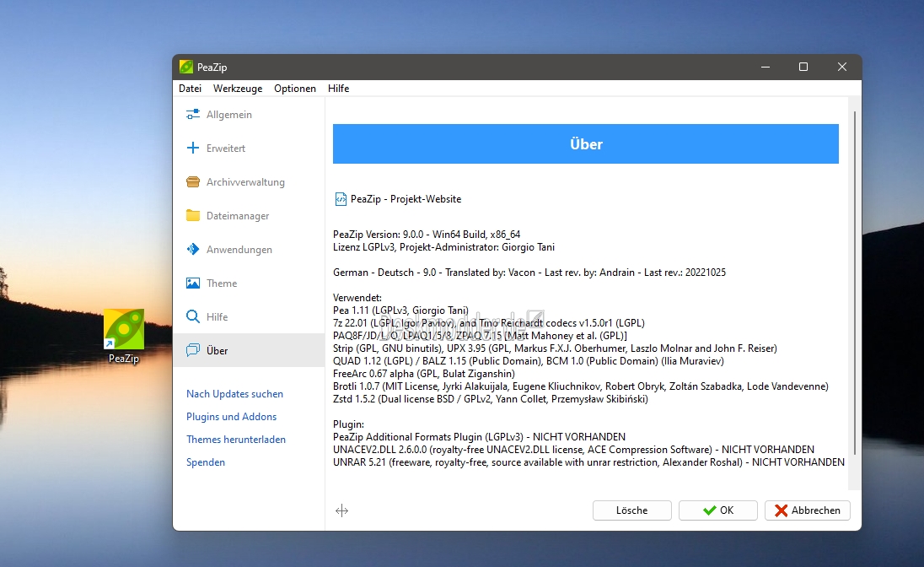The height and width of the screenshot is (567, 924).
Task: Click PeaZip Additional Formats Plugin line
Action: [x=479, y=436]
